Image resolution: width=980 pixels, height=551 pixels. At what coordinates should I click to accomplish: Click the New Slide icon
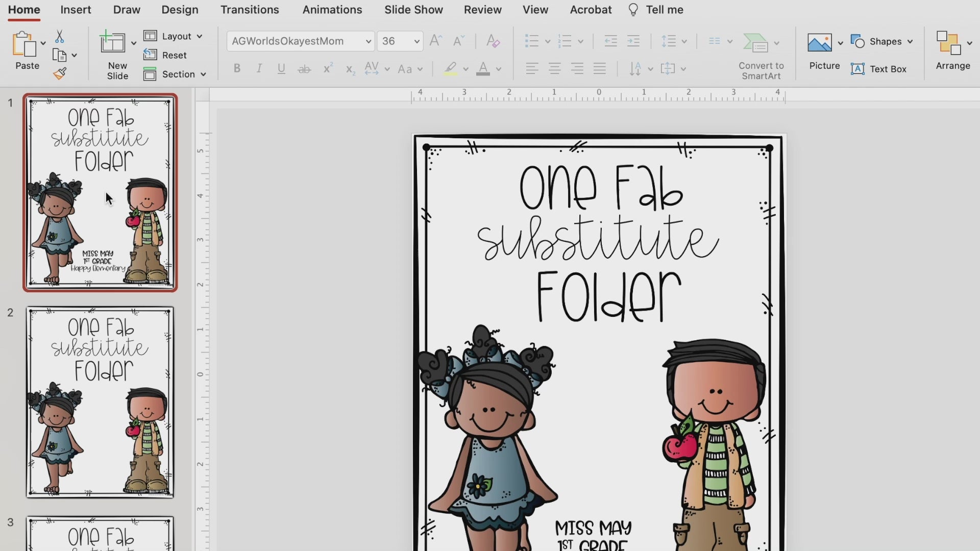coord(112,42)
